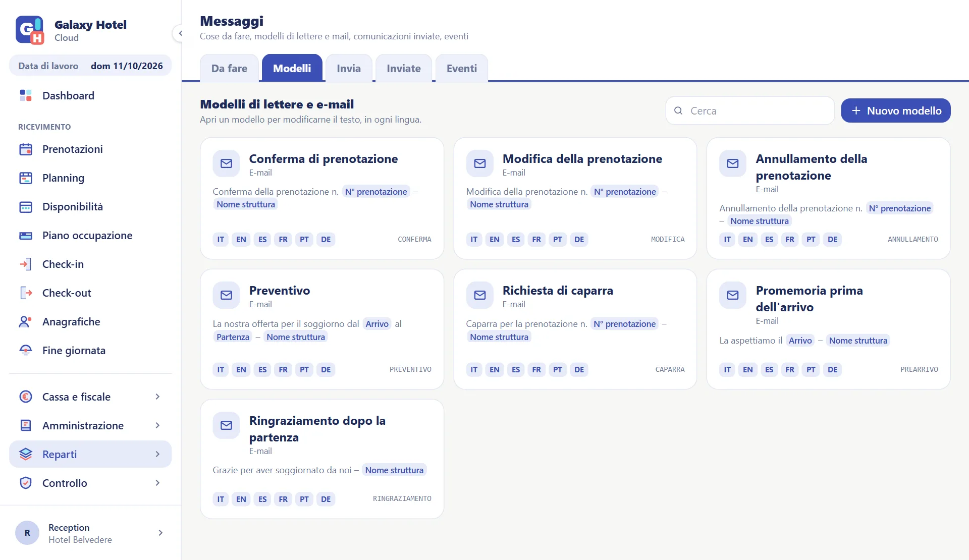Open the Modifica della prenotazione template
The height and width of the screenshot is (560, 969).
click(x=575, y=198)
